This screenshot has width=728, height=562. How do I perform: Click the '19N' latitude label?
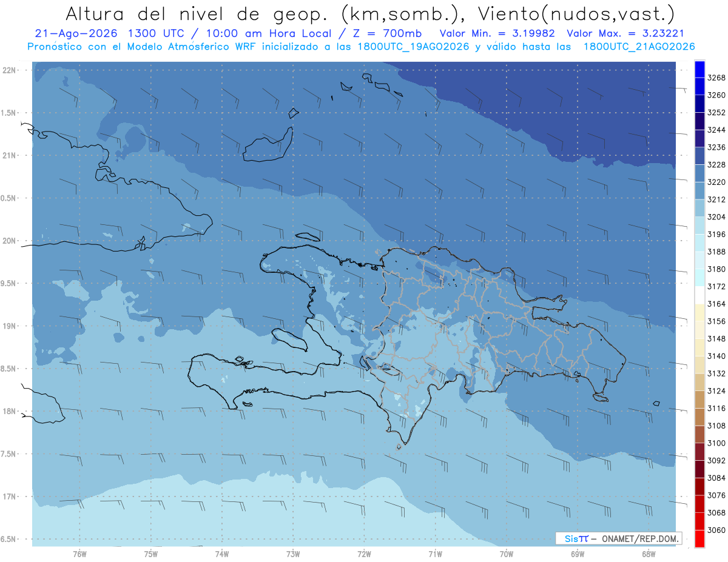click(x=9, y=326)
